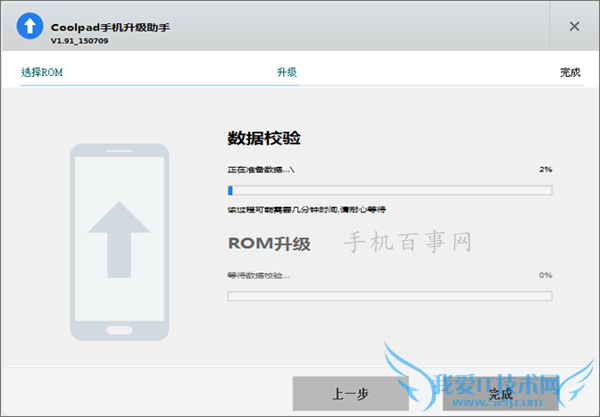Click the Coolpad手机升级助手 title text
The height and width of the screenshot is (417, 600).
pyautogui.click(x=110, y=28)
